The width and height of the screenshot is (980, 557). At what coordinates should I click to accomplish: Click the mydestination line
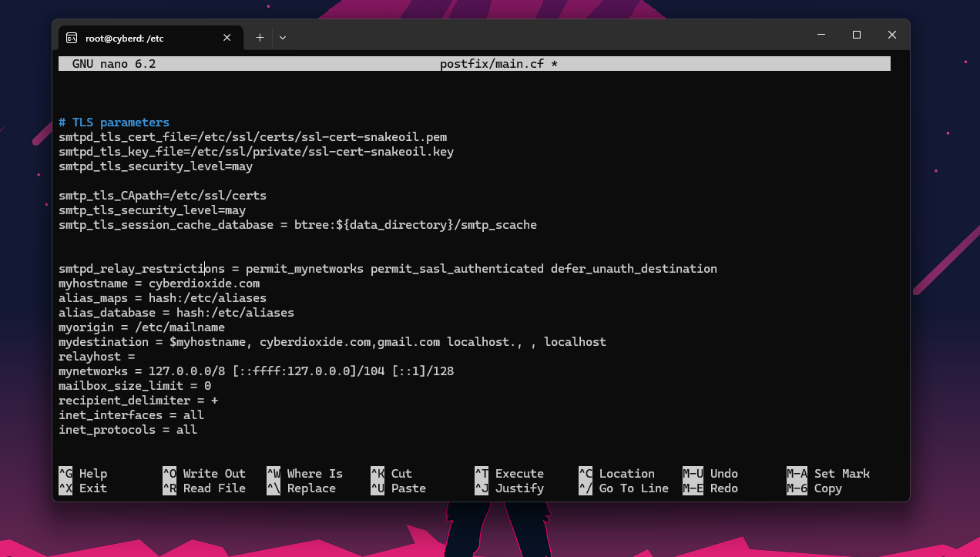click(332, 342)
